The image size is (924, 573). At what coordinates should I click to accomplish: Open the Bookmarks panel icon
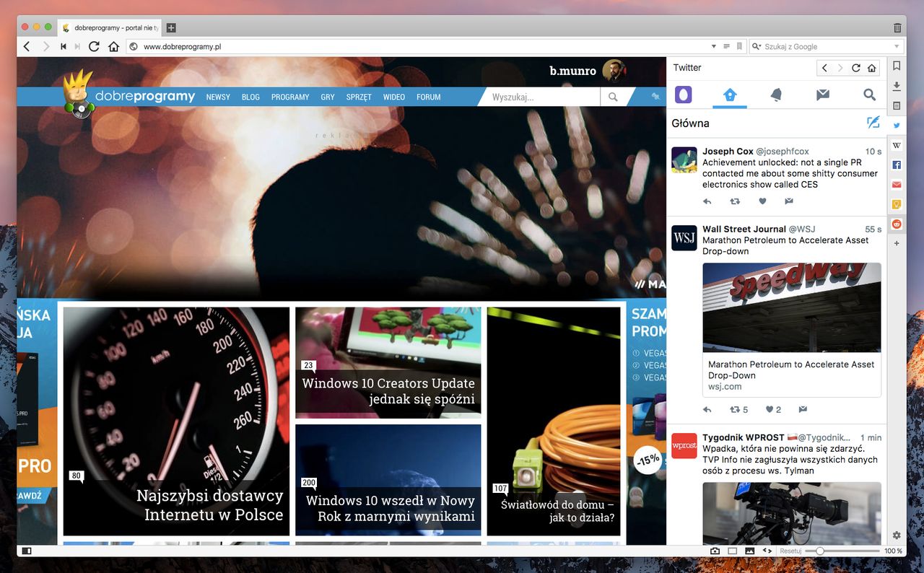(897, 66)
